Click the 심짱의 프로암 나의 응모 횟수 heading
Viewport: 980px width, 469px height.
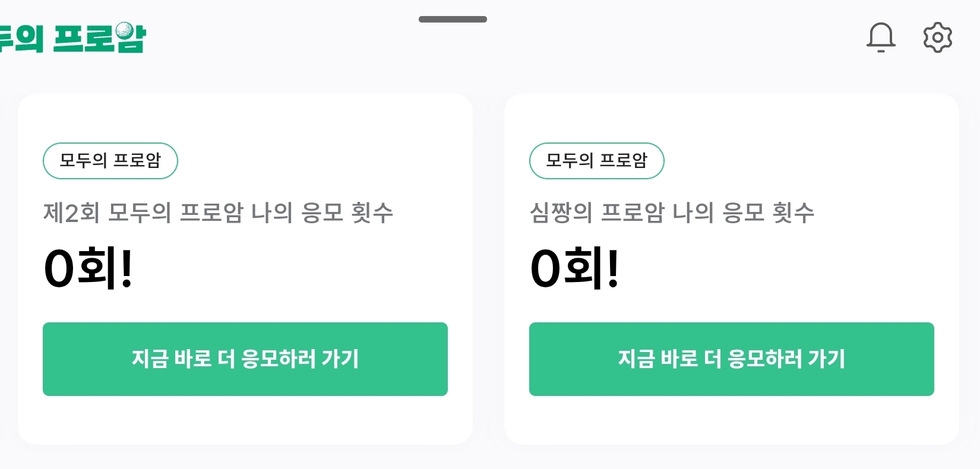(x=671, y=213)
